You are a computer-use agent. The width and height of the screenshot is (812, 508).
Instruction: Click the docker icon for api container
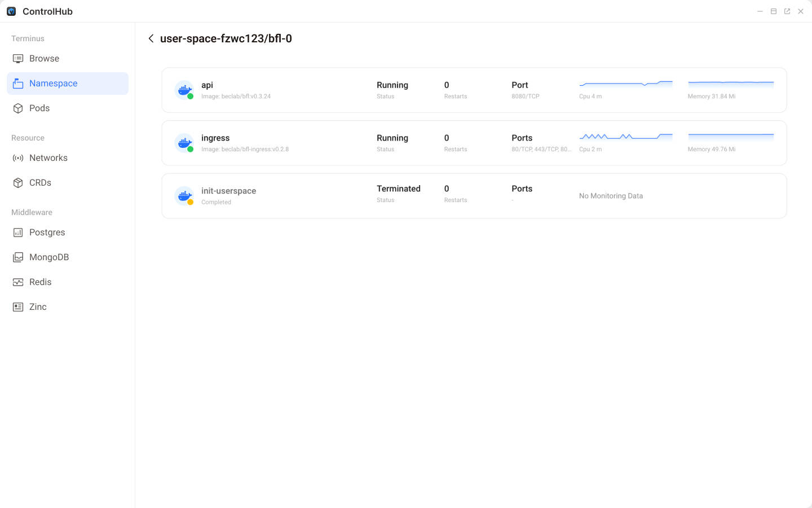[x=184, y=90]
